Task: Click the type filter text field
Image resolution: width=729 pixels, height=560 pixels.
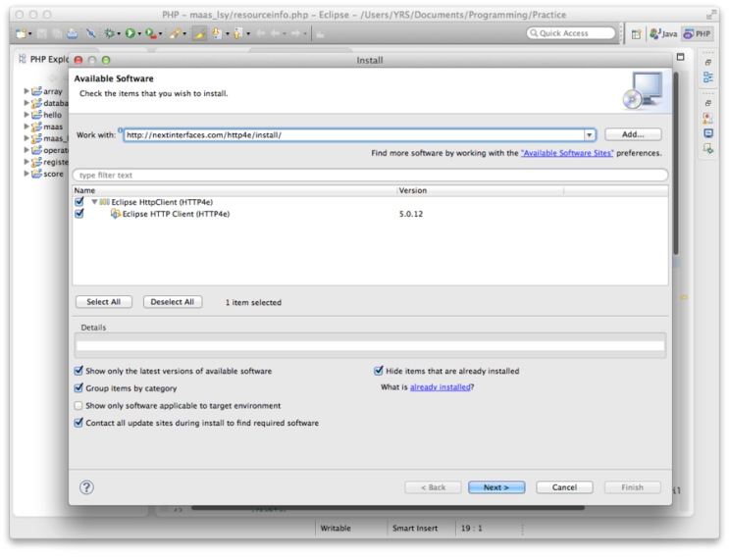Action: point(370,176)
